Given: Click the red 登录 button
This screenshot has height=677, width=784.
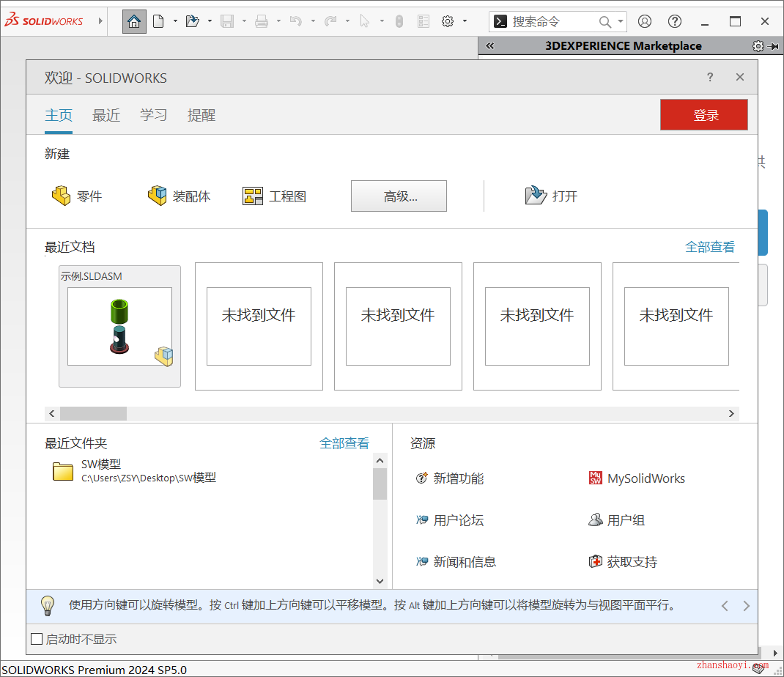Looking at the screenshot, I should click(704, 114).
